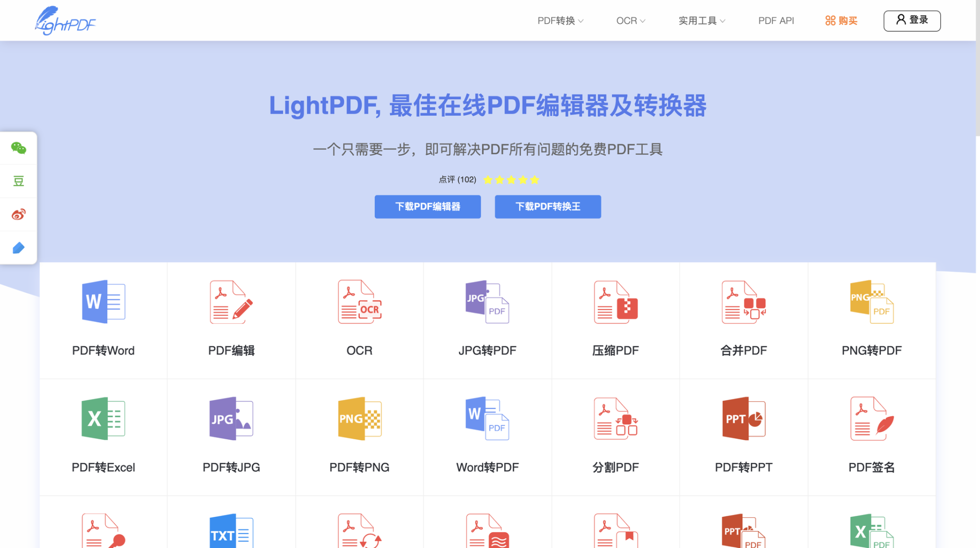Expand the 实用工具 dropdown menu
Screen dimensions: 980x548
(x=701, y=21)
